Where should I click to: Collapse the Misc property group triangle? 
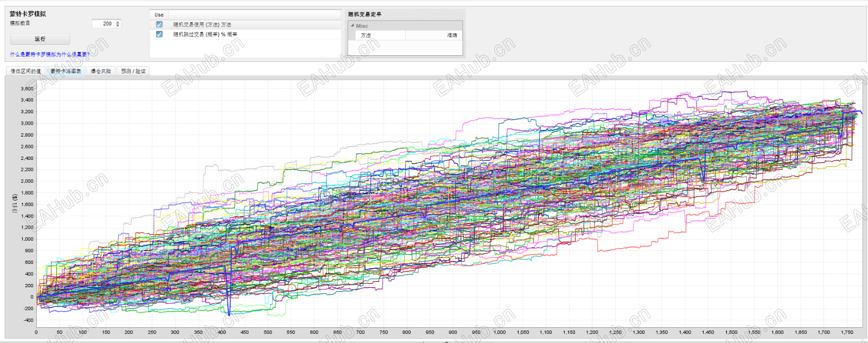coord(352,25)
